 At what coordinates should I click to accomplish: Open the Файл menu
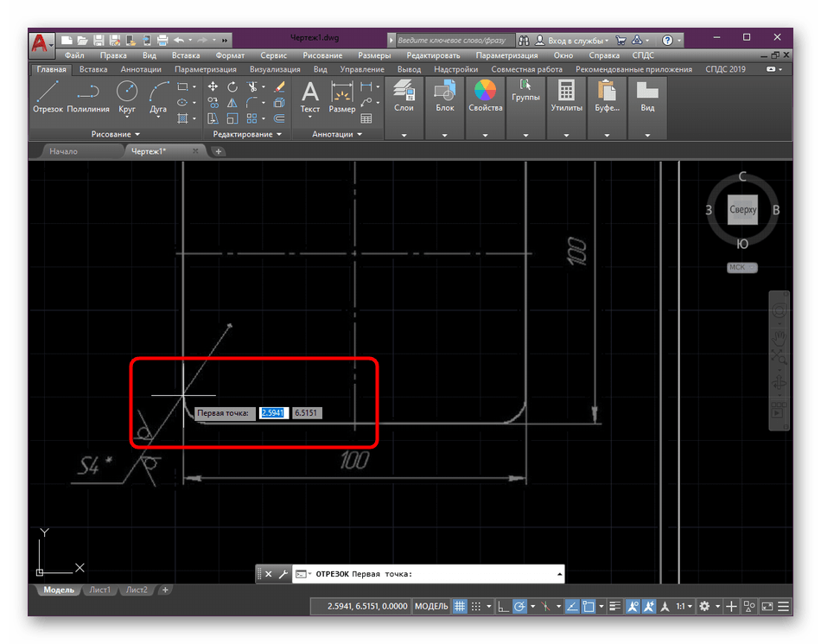[x=74, y=55]
